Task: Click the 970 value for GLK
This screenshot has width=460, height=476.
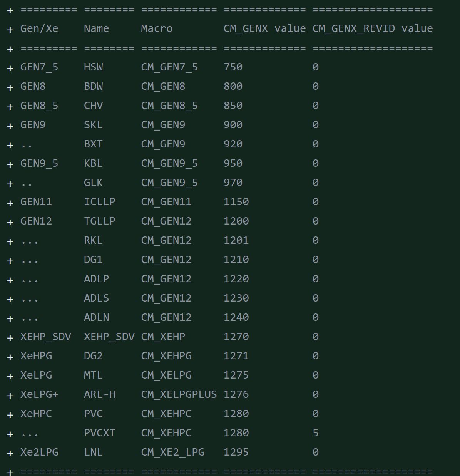Action: coord(233,183)
